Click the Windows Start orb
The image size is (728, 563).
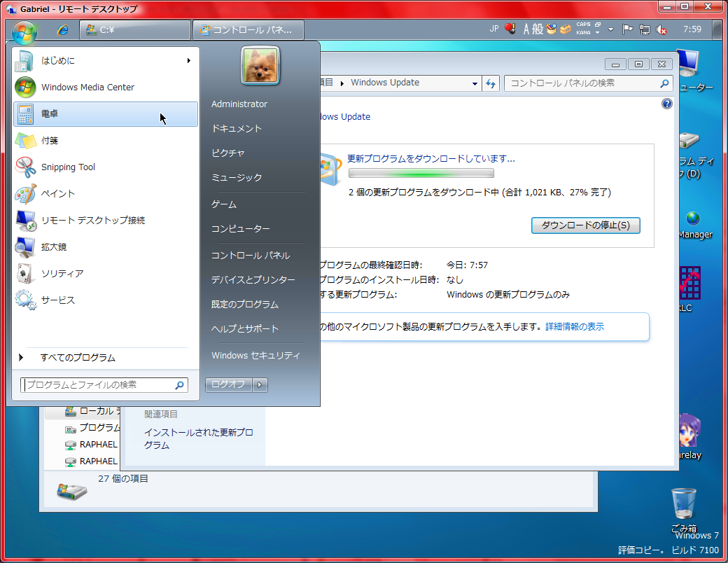click(24, 32)
